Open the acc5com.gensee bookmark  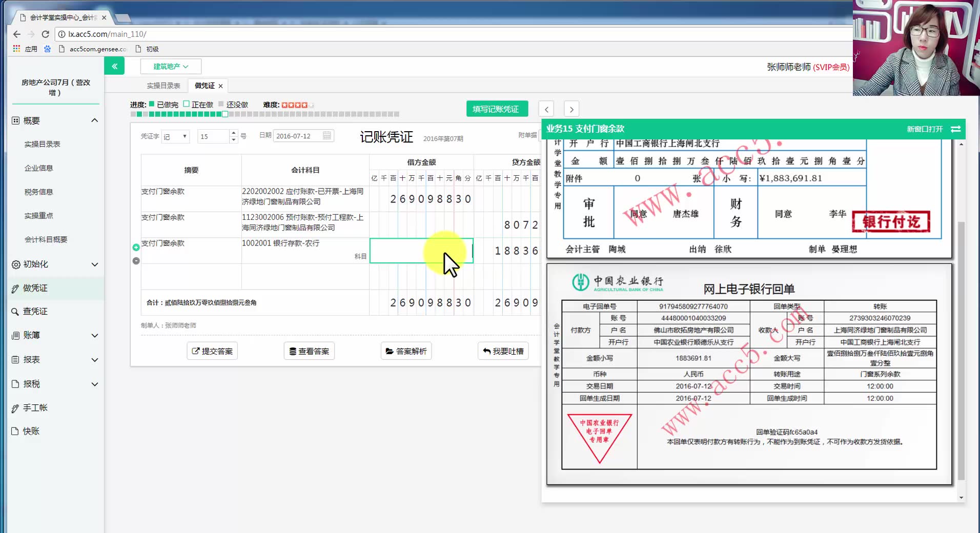pos(93,49)
